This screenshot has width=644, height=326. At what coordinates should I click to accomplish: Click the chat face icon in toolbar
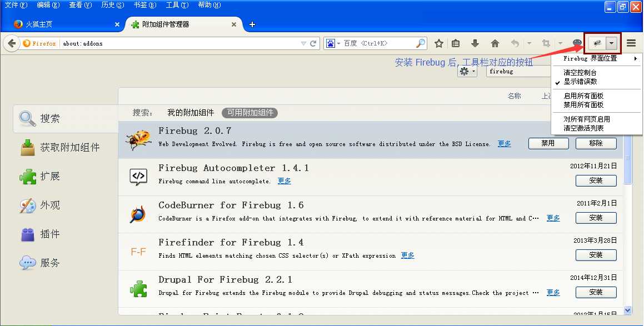tap(577, 43)
